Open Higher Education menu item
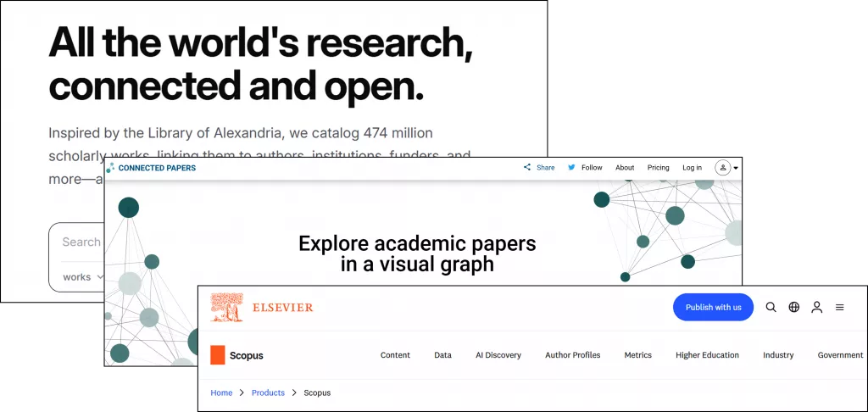The width and height of the screenshot is (868, 412). (x=707, y=355)
